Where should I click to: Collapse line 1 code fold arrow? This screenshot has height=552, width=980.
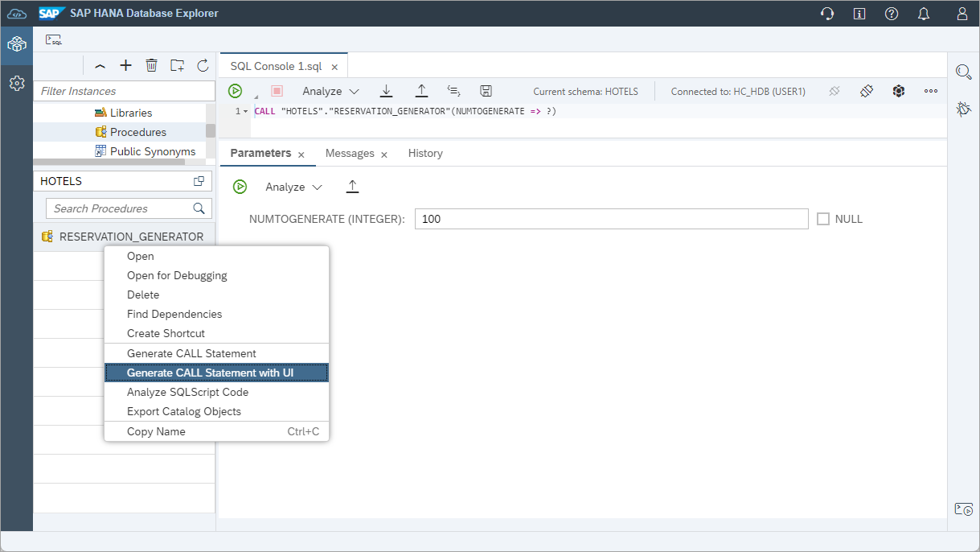point(245,111)
